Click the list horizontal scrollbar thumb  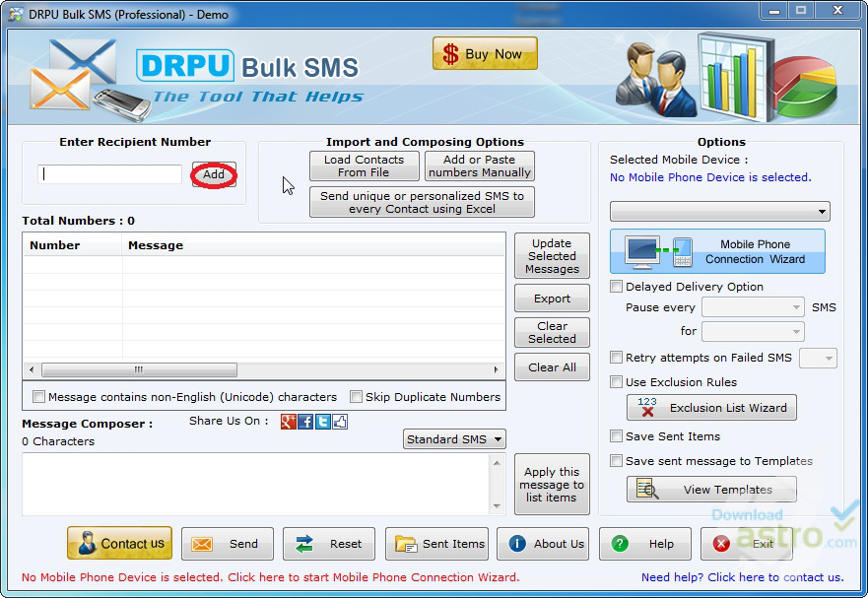139,369
